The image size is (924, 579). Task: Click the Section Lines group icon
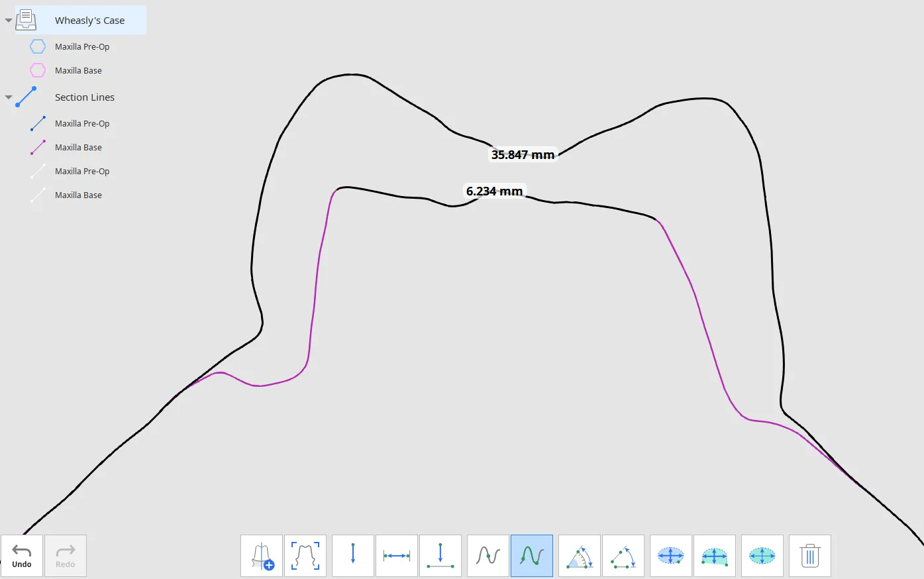point(26,97)
